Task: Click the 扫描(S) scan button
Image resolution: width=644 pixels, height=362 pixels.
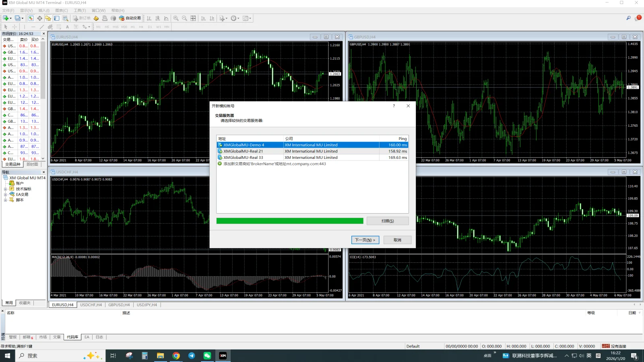Action: coord(388,221)
